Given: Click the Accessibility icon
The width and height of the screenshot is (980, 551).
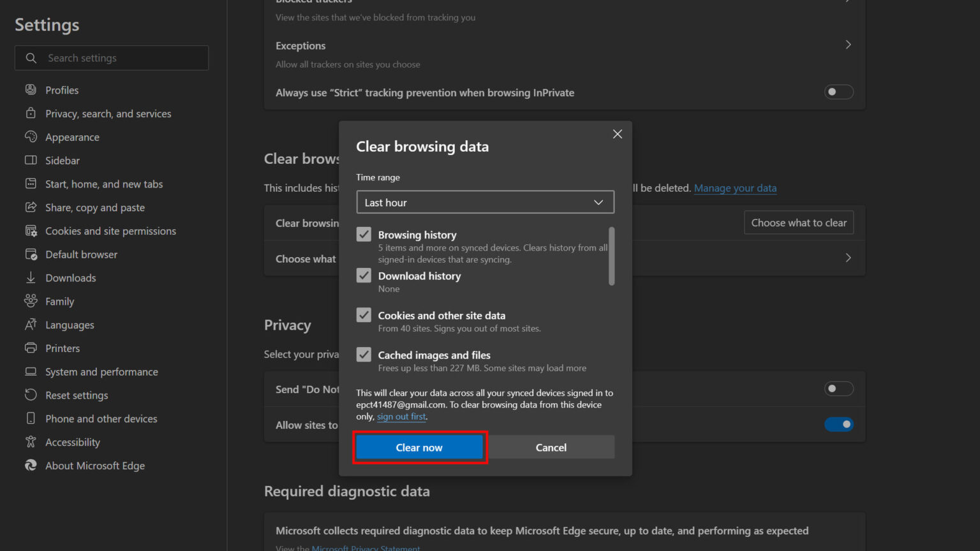Looking at the screenshot, I should coord(31,441).
